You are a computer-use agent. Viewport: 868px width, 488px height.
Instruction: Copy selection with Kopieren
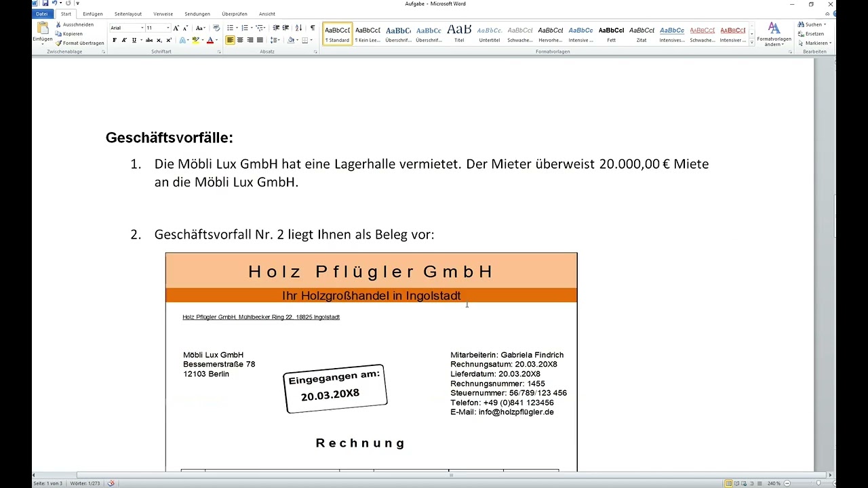pyautogui.click(x=69, y=34)
